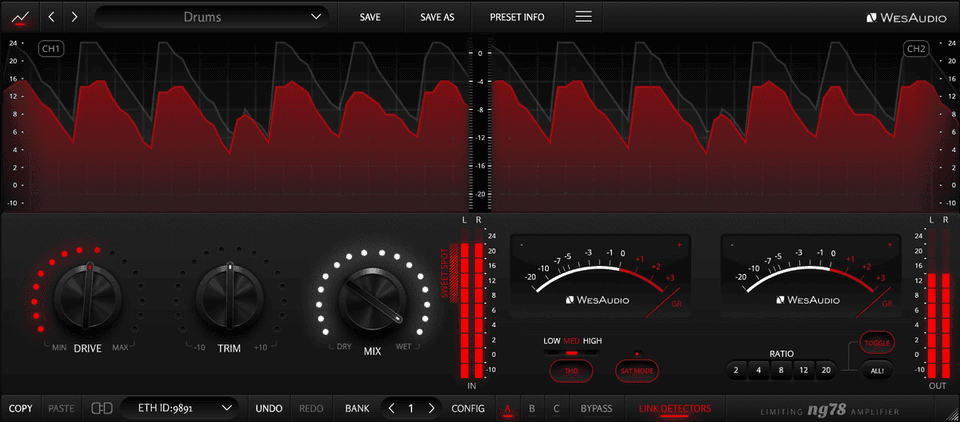Click the bank number 1 field

pos(411,408)
